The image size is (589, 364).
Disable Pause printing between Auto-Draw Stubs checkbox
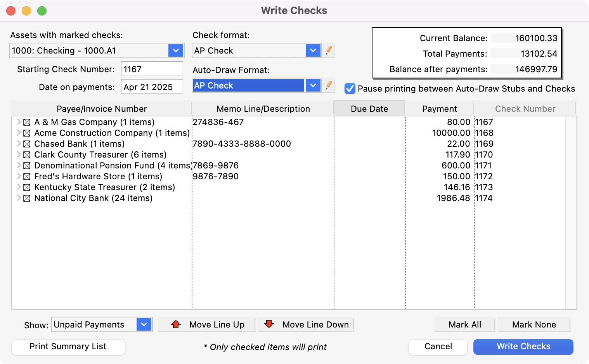pos(350,88)
